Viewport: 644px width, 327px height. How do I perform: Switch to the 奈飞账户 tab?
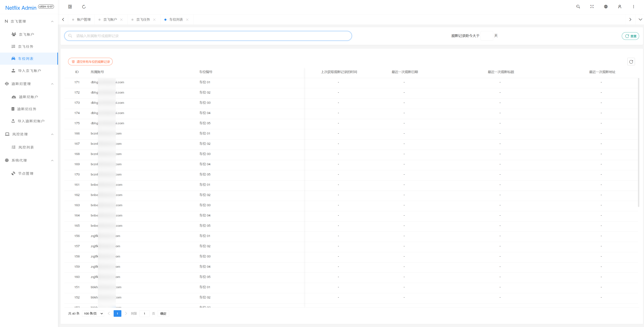110,19
